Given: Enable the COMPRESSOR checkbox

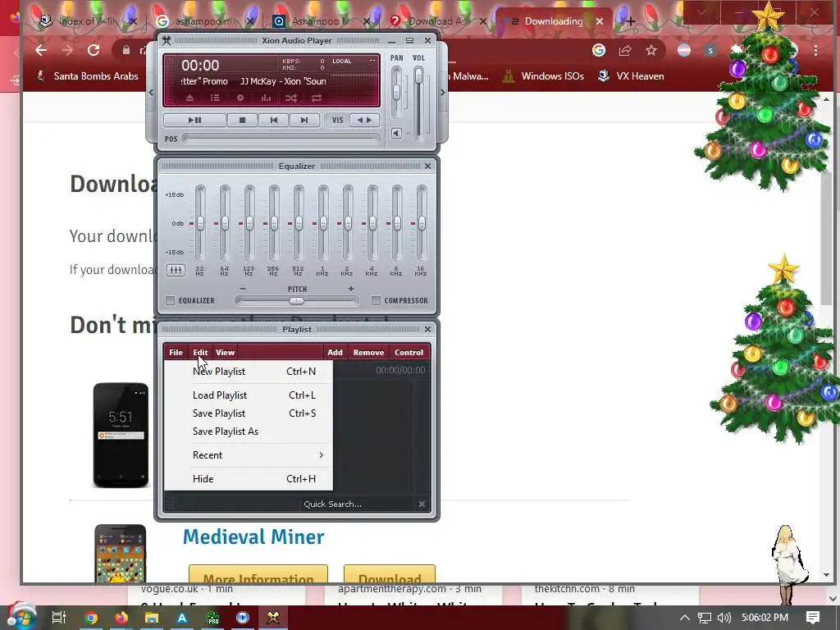Looking at the screenshot, I should 376,300.
